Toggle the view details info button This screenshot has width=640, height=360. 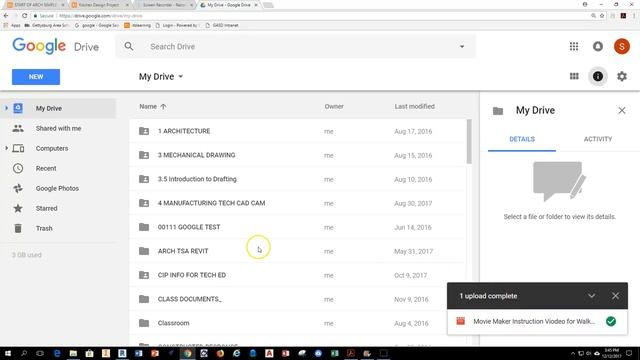pyautogui.click(x=598, y=76)
